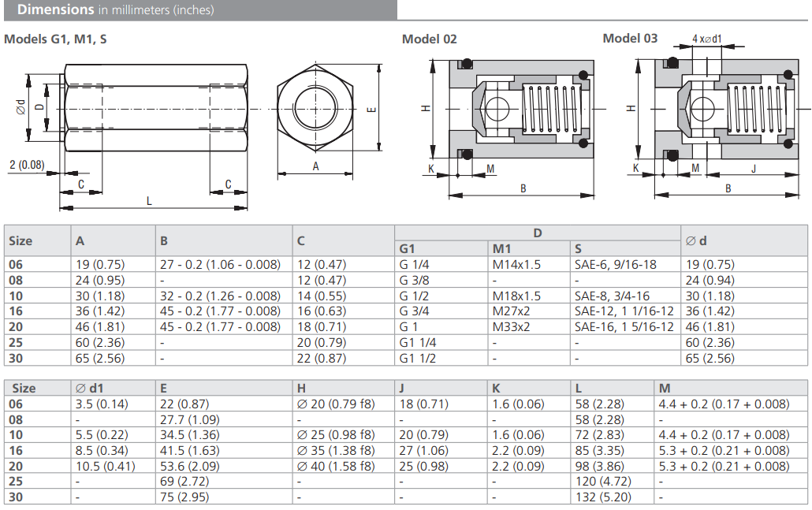The height and width of the screenshot is (510, 812).
Task: Click the Model 02 heading
Action: [429, 39]
